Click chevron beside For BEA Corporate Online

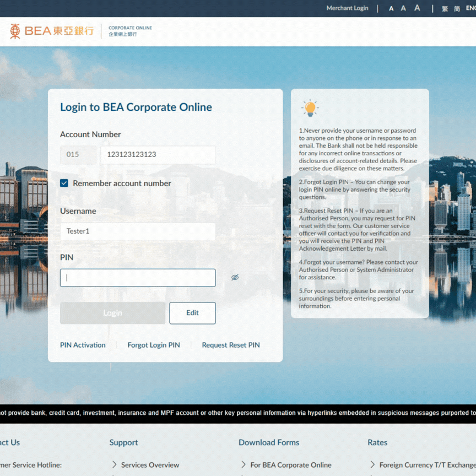click(x=243, y=464)
